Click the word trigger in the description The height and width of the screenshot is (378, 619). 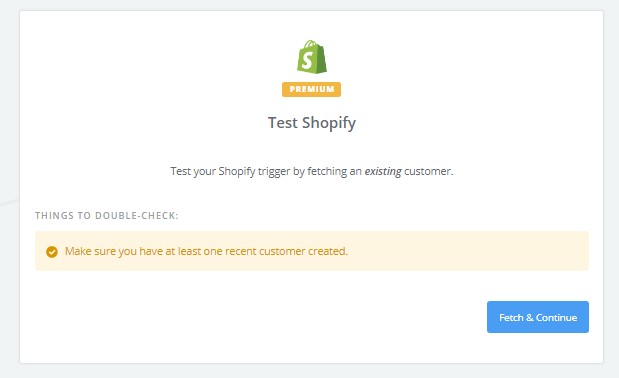tap(274, 172)
